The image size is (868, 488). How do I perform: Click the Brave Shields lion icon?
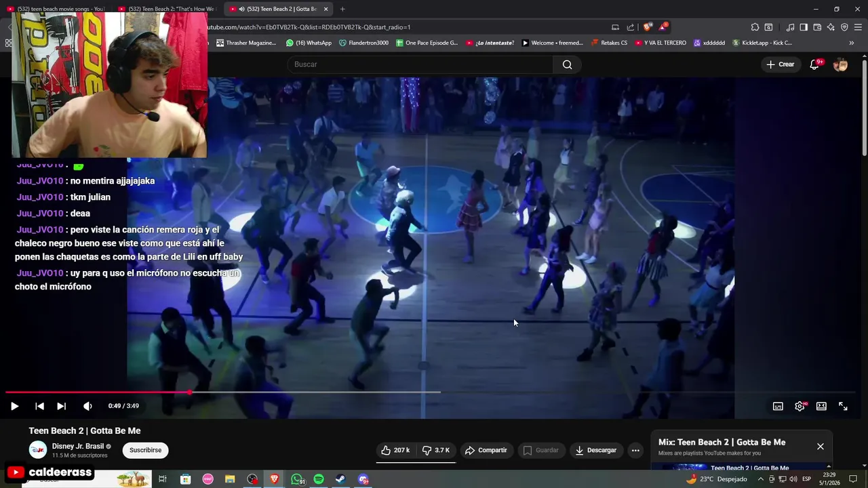pos(647,27)
